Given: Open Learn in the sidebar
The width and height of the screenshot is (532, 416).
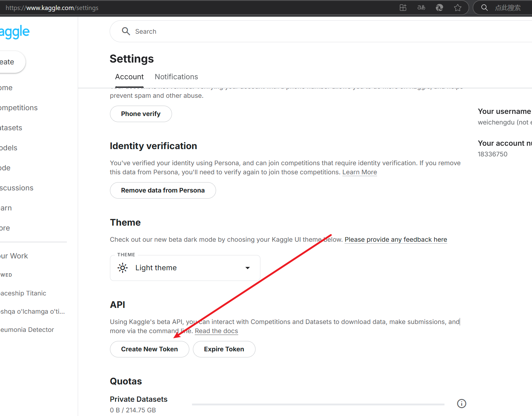Looking at the screenshot, I should coord(6,208).
